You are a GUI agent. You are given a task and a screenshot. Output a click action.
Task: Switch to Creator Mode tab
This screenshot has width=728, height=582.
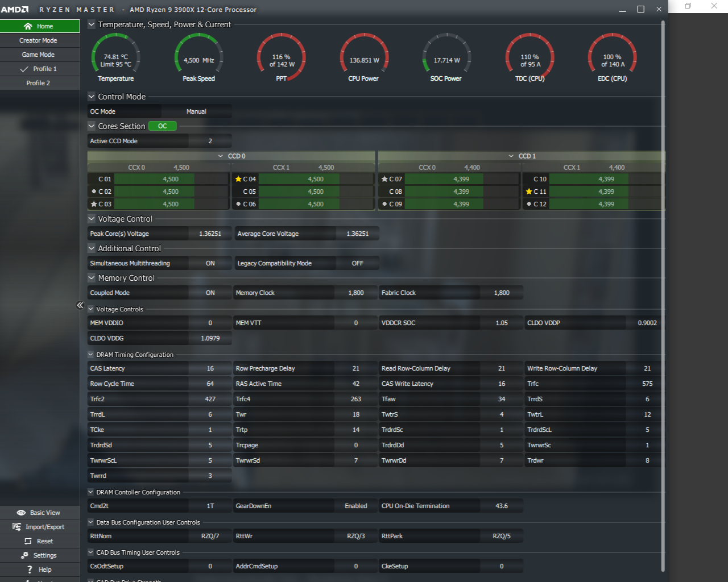tap(38, 40)
